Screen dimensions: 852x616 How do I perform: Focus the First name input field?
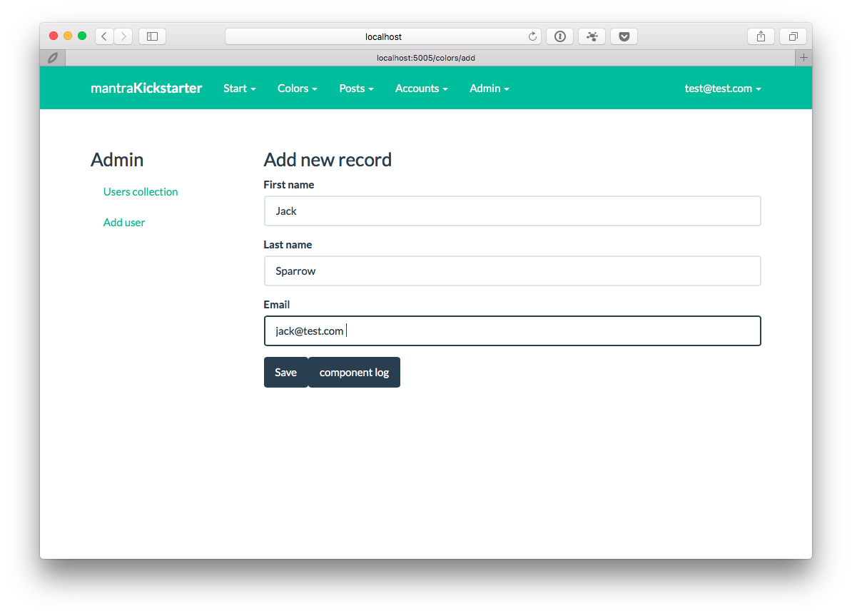coord(512,211)
